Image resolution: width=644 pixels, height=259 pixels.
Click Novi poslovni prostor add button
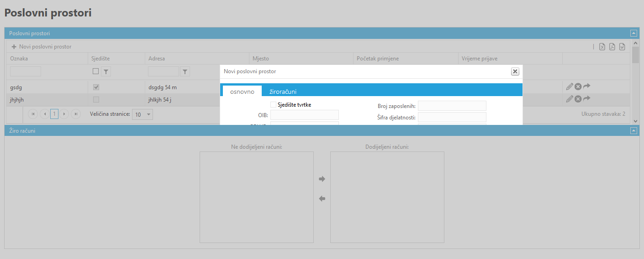42,47
